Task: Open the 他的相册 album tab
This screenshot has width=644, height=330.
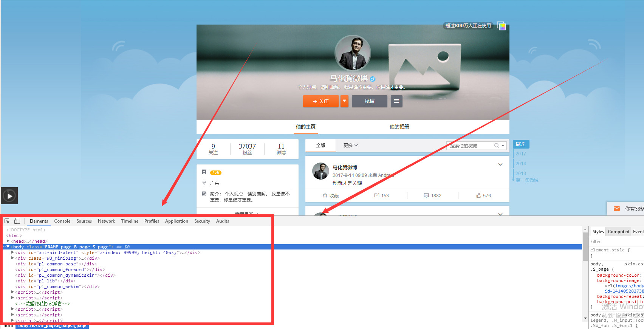Action: (x=399, y=127)
